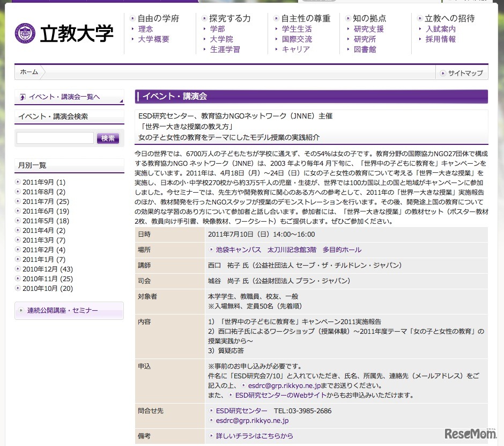This screenshot has width=504, height=446.
Task: Click the ホーム breadcrumb
Action: click(x=28, y=71)
